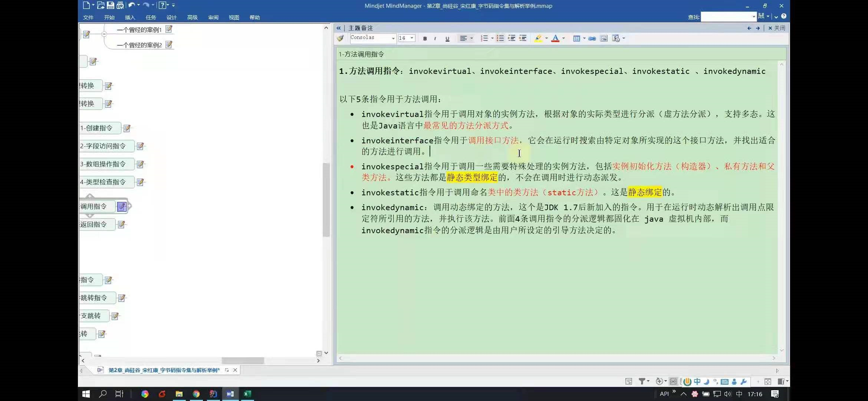This screenshot has height=401, width=868.
Task: Toggle the bulleted list button
Action: tap(500, 38)
